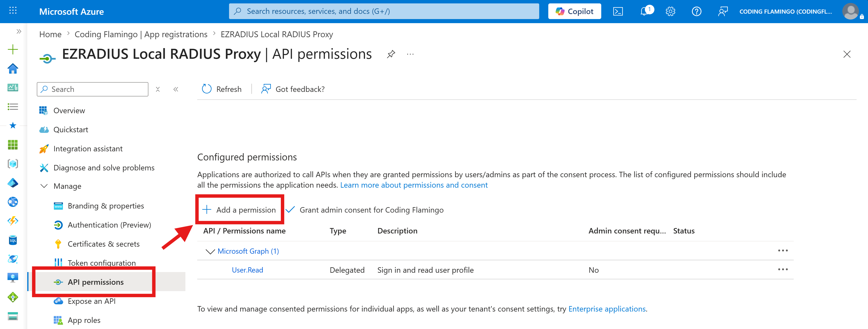Open All resources grid icon
Screen dimensions: 868x329
13,145
